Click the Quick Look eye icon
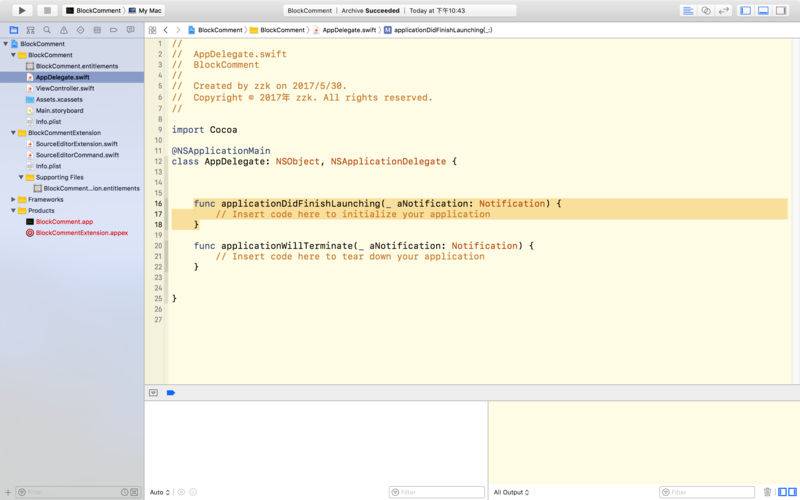This screenshot has width=800, height=500. (181, 492)
